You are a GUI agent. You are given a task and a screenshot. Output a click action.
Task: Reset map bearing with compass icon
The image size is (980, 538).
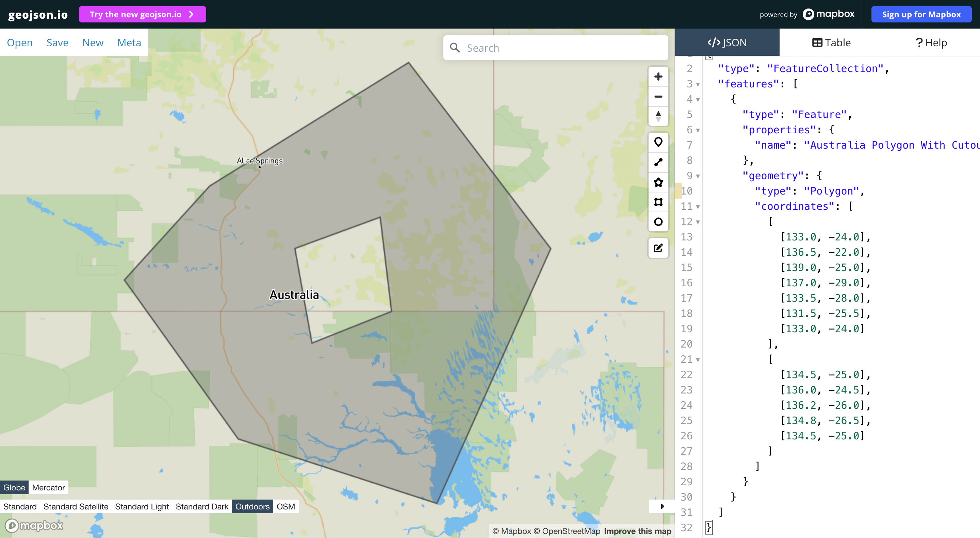click(658, 116)
